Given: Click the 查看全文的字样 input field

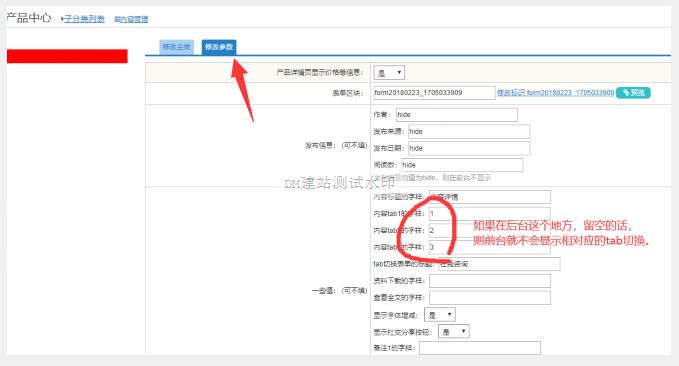Looking at the screenshot, I should [490, 298].
